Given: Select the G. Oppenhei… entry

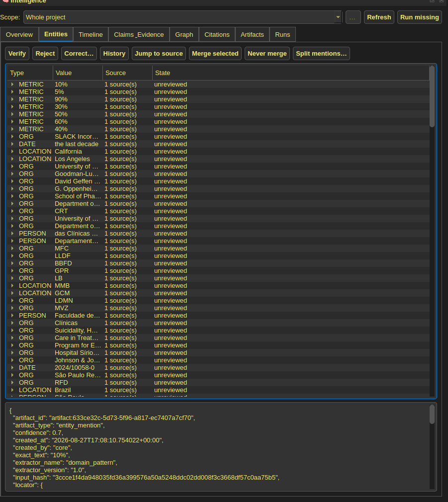Looking at the screenshot, I should 76,189.
